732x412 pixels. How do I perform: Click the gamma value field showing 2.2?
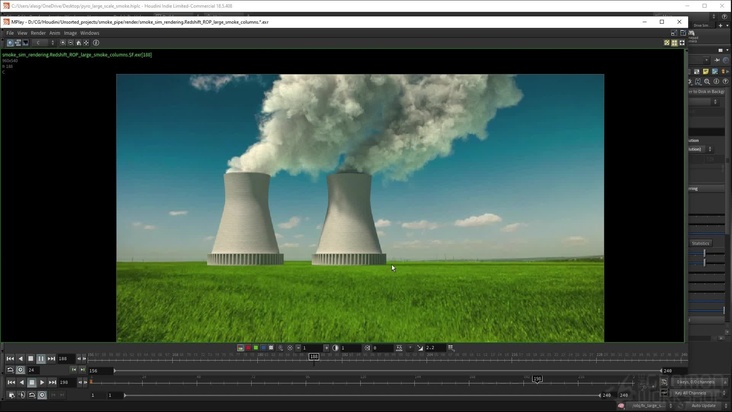434,348
